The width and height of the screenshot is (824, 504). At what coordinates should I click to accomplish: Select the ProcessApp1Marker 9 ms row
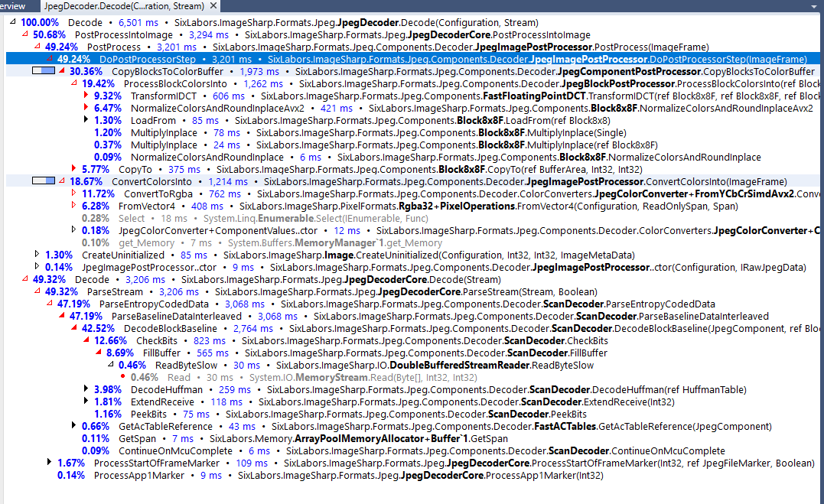[330, 475]
